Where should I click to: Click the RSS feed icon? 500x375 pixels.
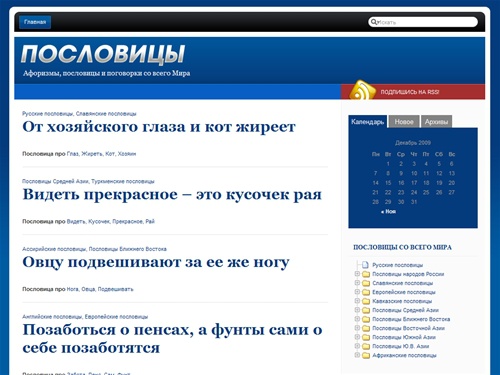pyautogui.click(x=362, y=90)
